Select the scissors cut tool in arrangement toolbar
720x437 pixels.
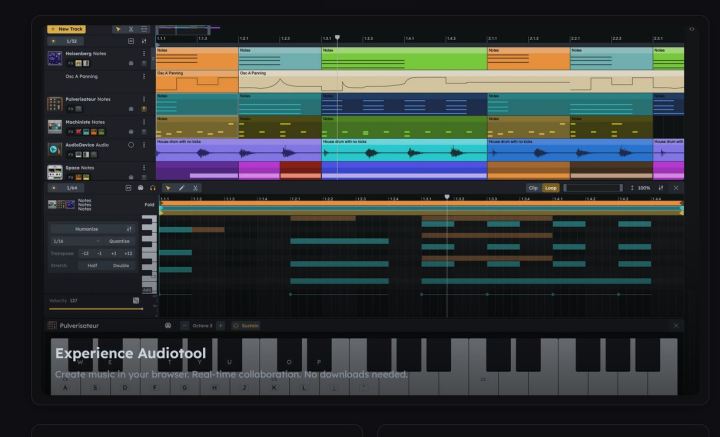(132, 30)
